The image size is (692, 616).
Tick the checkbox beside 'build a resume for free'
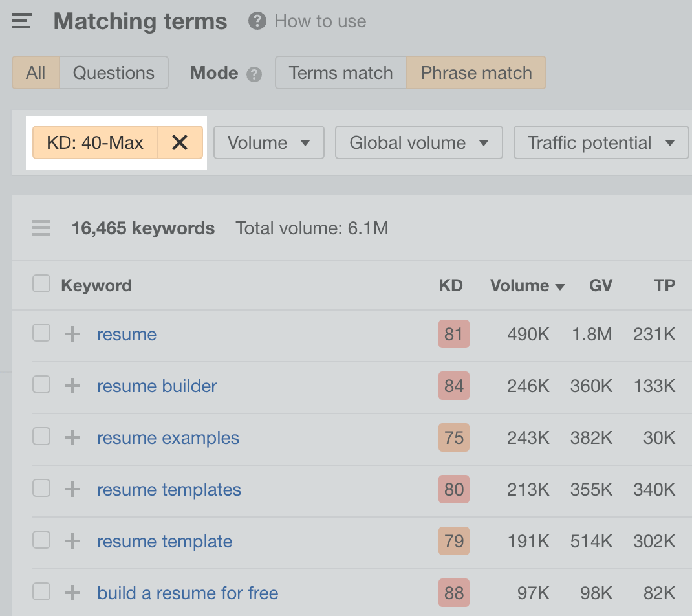point(41,591)
